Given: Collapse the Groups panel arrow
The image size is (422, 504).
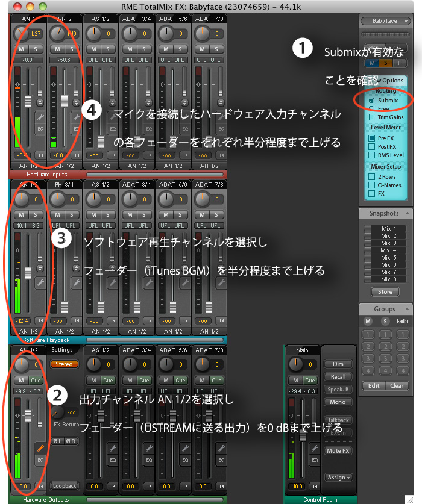Looking at the screenshot, I should [x=407, y=309].
